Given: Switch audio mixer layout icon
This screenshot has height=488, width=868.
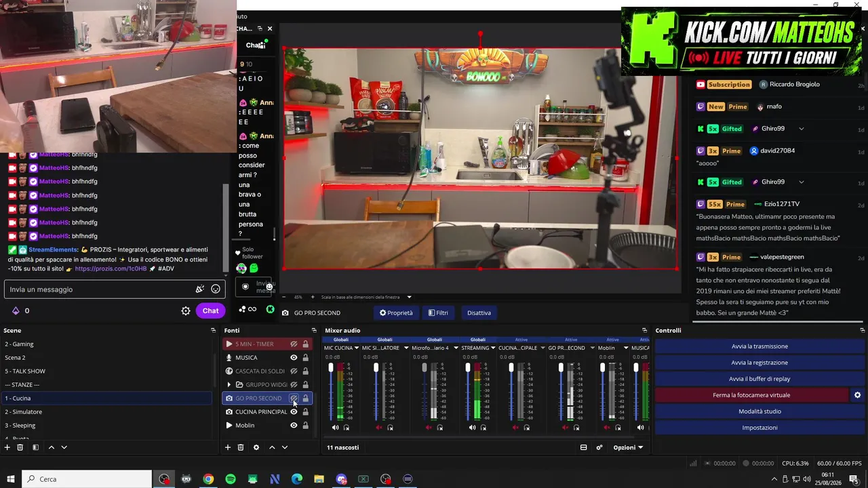Looking at the screenshot, I should click(583, 447).
